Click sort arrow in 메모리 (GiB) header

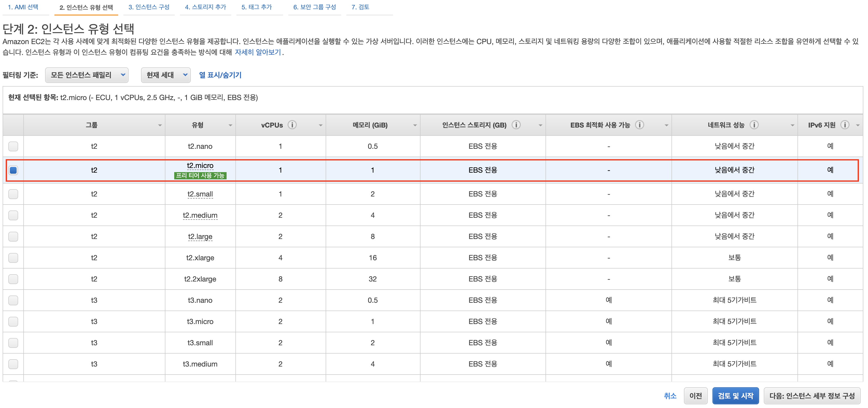click(x=415, y=125)
